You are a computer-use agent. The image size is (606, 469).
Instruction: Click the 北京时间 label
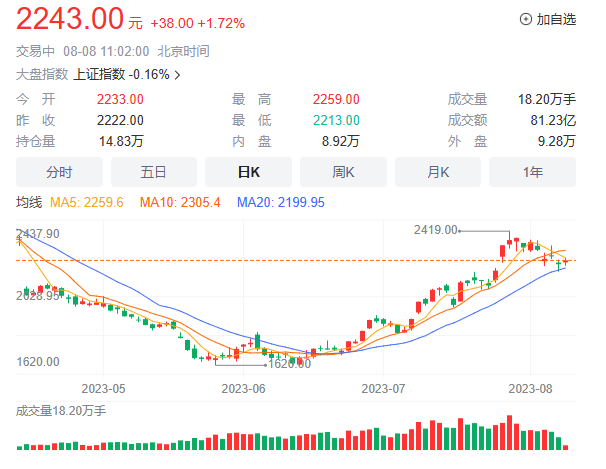[x=184, y=51]
